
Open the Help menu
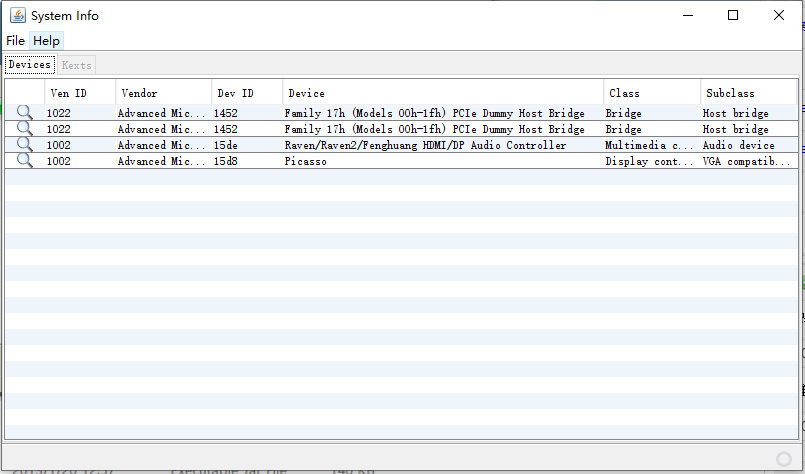(46, 41)
